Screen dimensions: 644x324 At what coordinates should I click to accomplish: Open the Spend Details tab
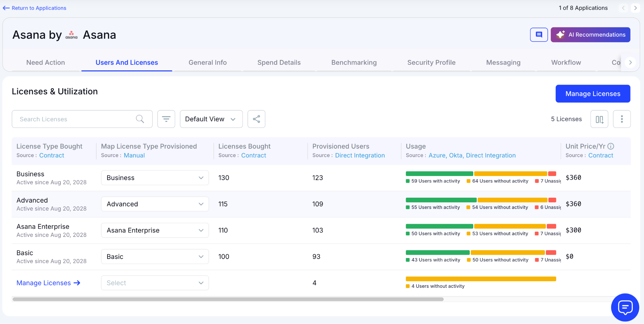(x=279, y=63)
